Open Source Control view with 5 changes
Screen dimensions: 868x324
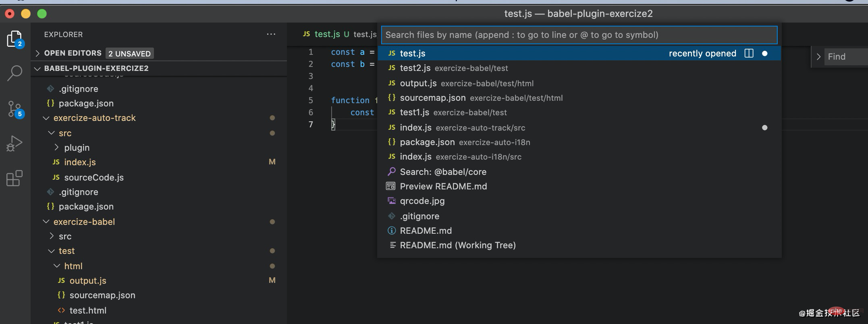[x=15, y=109]
